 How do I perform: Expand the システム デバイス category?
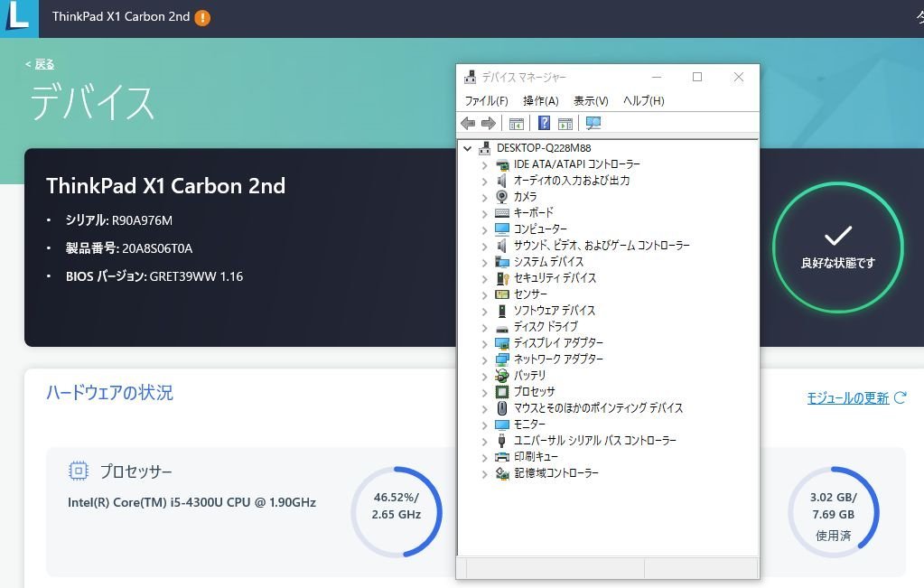484,263
